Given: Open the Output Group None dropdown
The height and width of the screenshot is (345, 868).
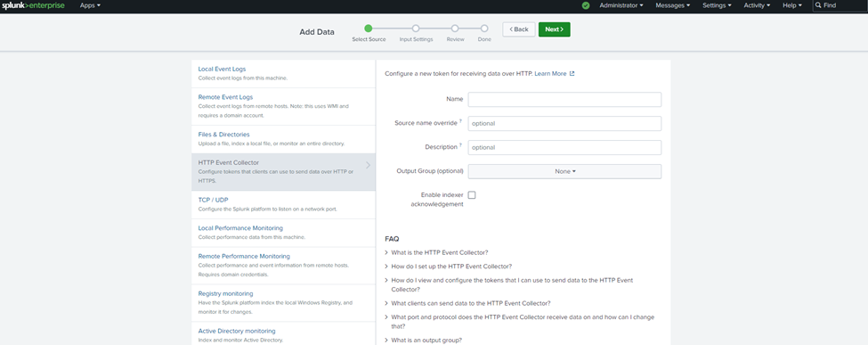Looking at the screenshot, I should pos(564,171).
